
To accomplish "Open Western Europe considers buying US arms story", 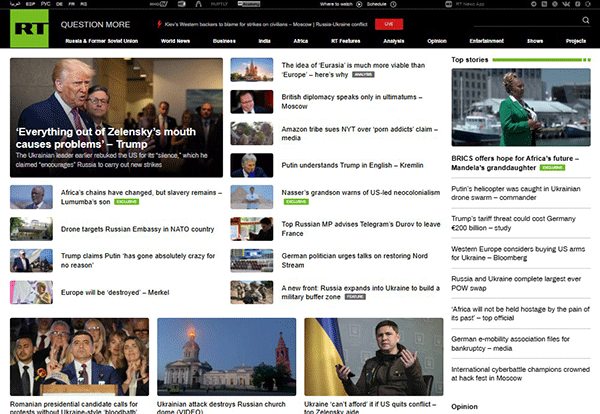I will (x=518, y=253).
